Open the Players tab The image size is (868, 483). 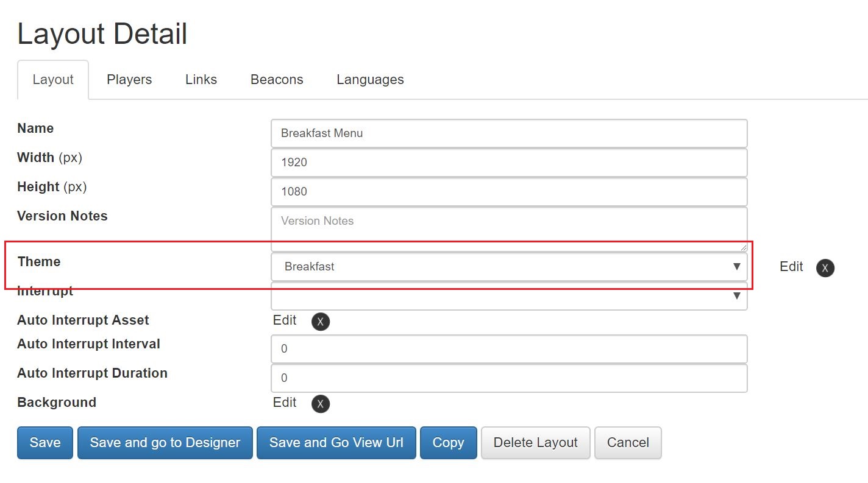point(129,80)
